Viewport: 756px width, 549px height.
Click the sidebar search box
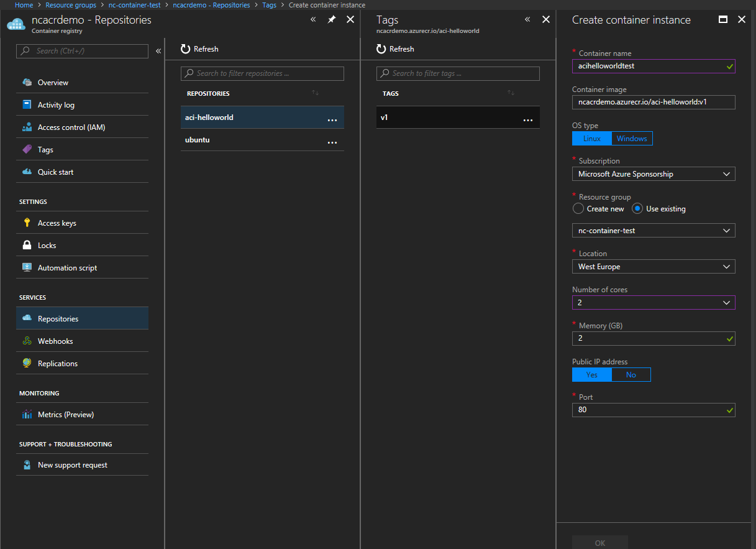pyautogui.click(x=82, y=51)
